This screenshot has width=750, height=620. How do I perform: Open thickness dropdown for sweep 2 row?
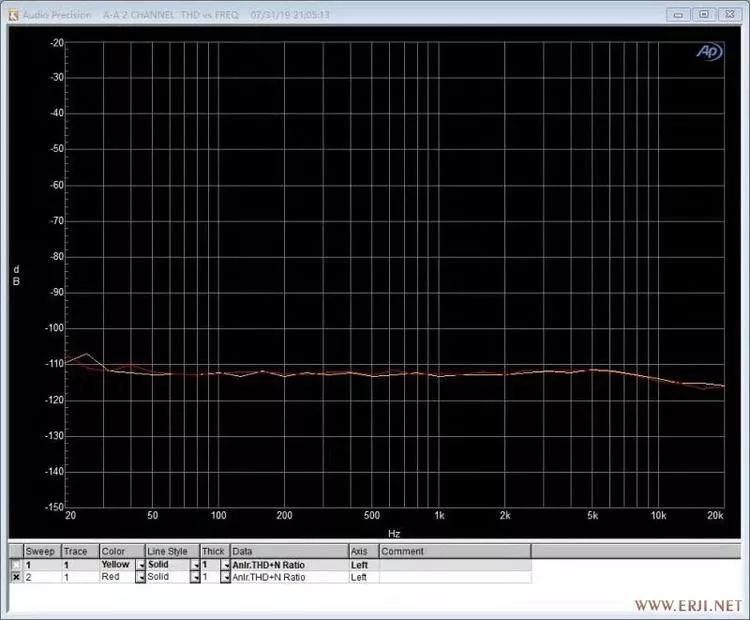tap(226, 577)
